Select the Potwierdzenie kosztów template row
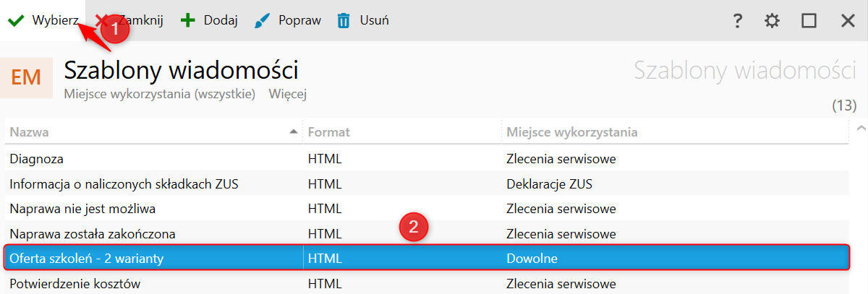Image resolution: width=868 pixels, height=294 pixels. click(75, 284)
